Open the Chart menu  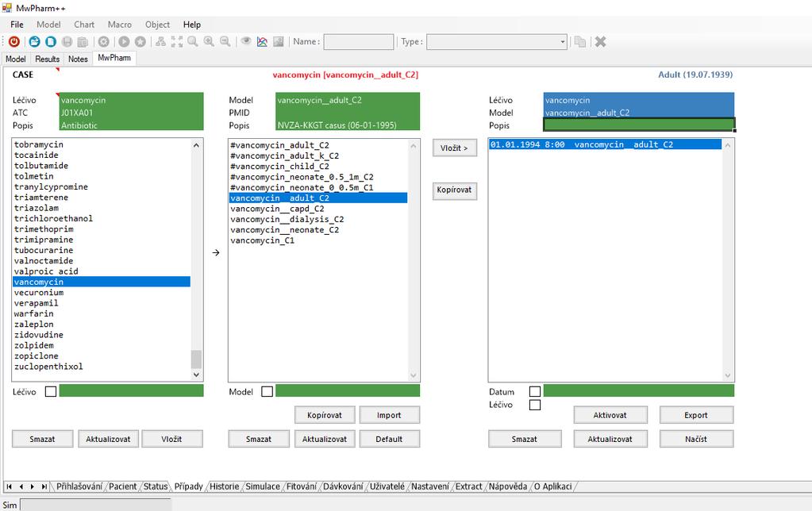pyautogui.click(x=84, y=25)
